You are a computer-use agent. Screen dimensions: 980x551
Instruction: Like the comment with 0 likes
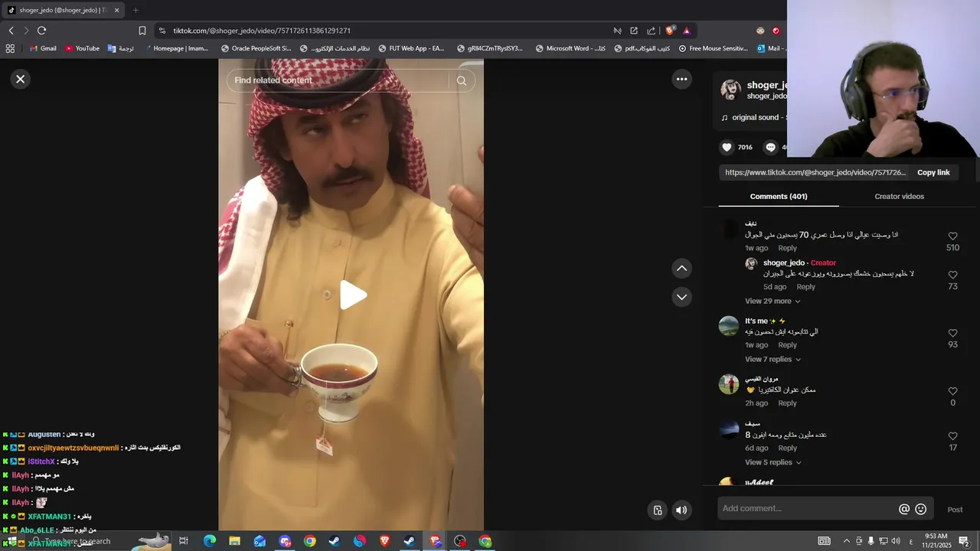coord(952,391)
